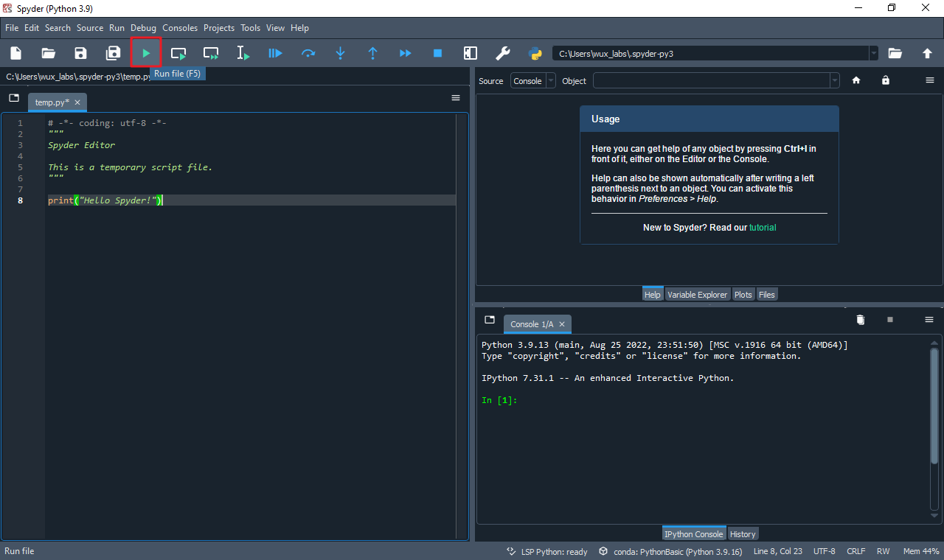Click CRLF end-of-line status entry
Screen dimensions: 944x560
point(856,551)
